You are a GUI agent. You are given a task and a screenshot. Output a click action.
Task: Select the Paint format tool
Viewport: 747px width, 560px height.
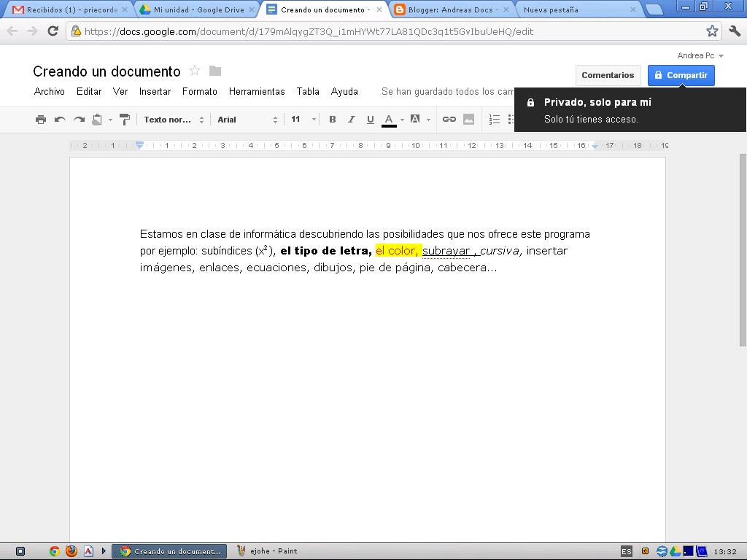(x=125, y=119)
